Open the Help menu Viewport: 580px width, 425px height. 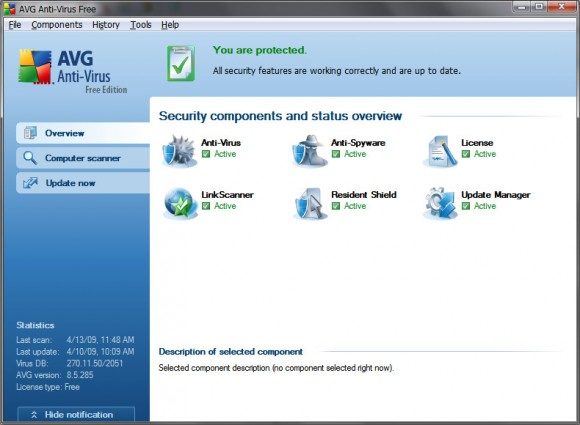click(170, 25)
